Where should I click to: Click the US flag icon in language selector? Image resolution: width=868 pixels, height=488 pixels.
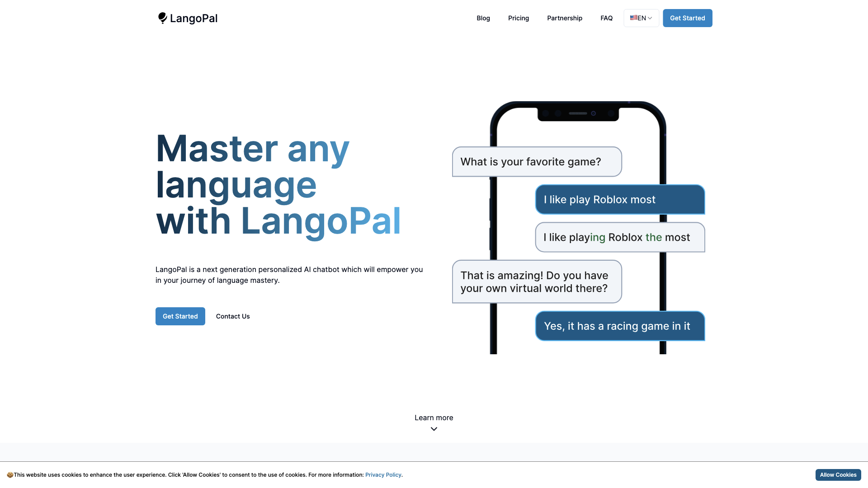(x=634, y=18)
